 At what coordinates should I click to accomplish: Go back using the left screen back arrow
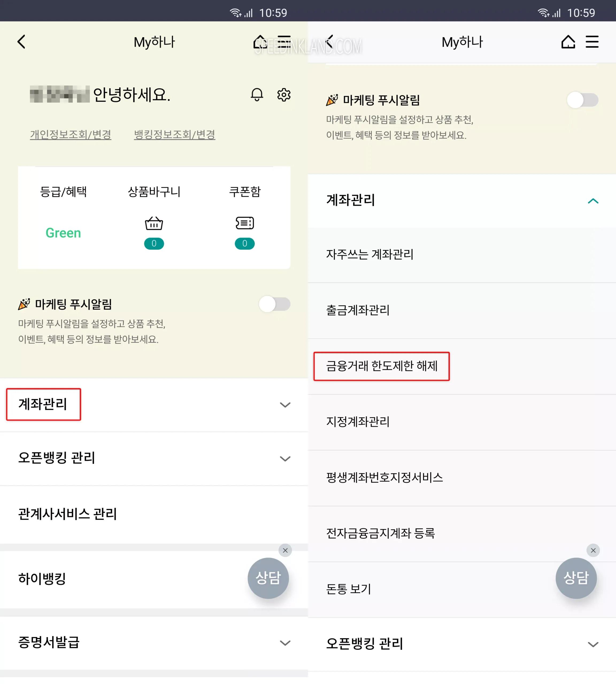point(21,42)
